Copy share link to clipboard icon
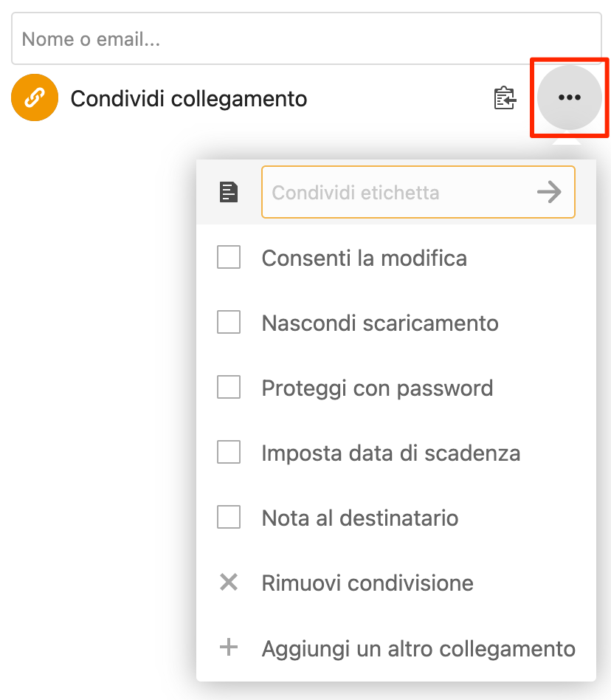This screenshot has width=611, height=700. click(505, 97)
